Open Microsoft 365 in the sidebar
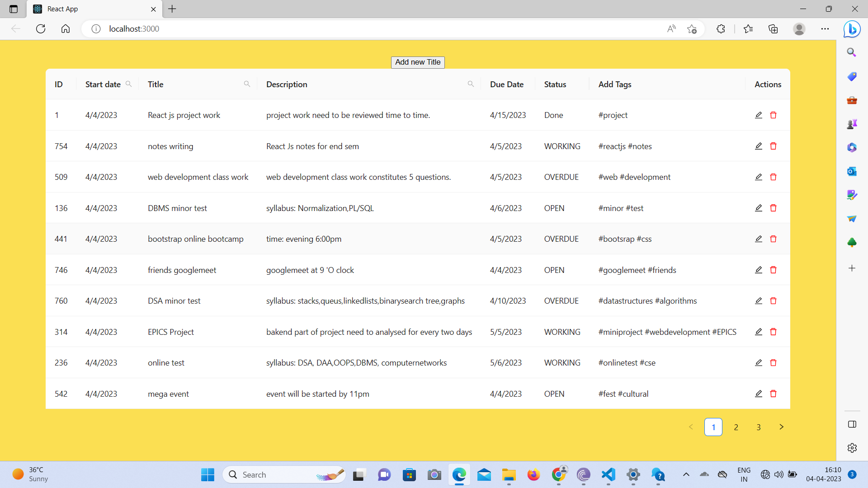Image resolution: width=868 pixels, height=488 pixels. coord(852,147)
